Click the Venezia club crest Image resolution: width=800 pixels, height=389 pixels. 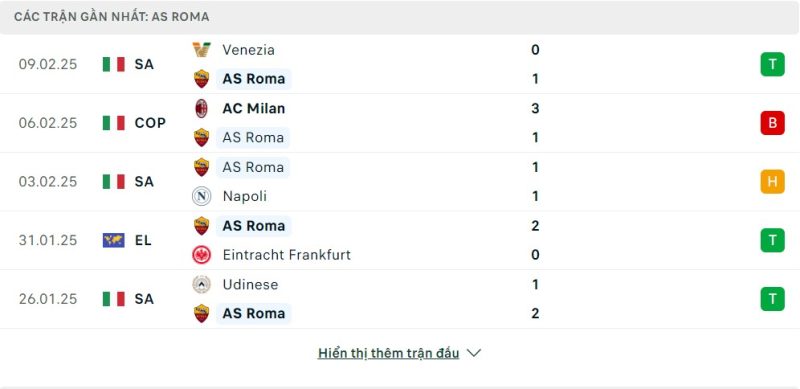202,50
